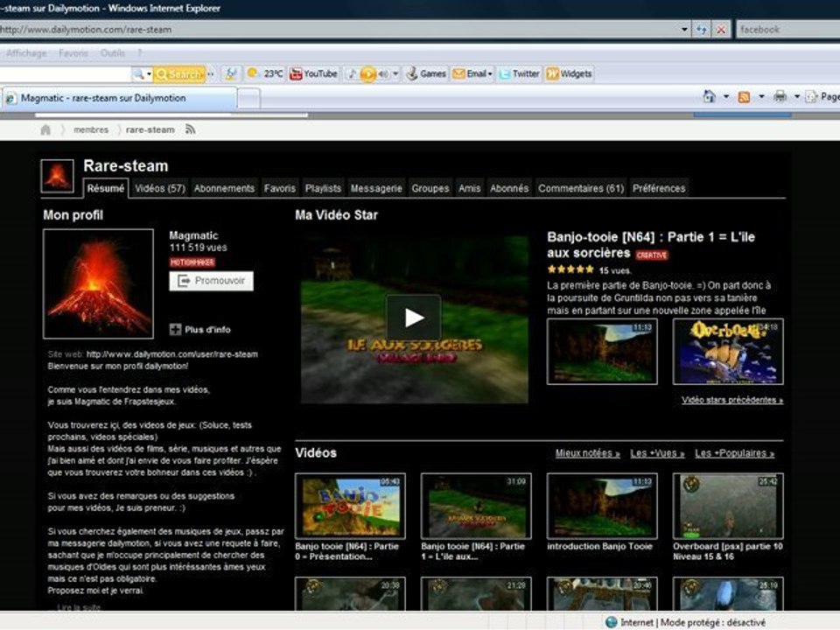Viewport: 840px width, 630px height.
Task: Click the dailymotion.com/user/rare-steam site link
Action: [x=172, y=354]
